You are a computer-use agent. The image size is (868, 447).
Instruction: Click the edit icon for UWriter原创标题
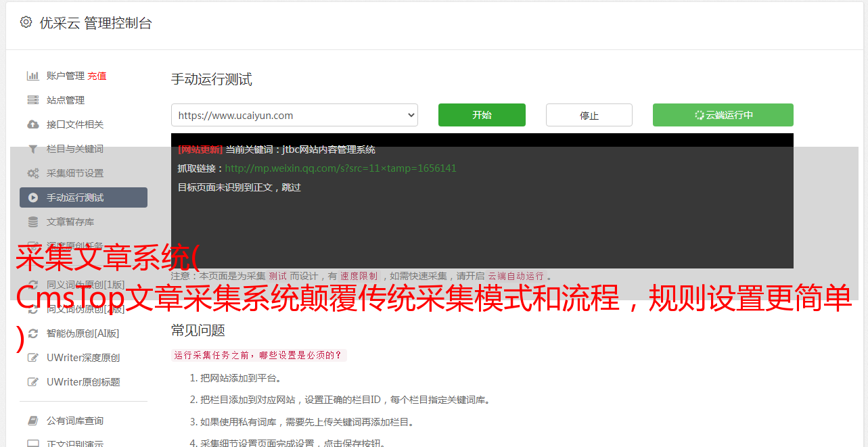pos(32,382)
